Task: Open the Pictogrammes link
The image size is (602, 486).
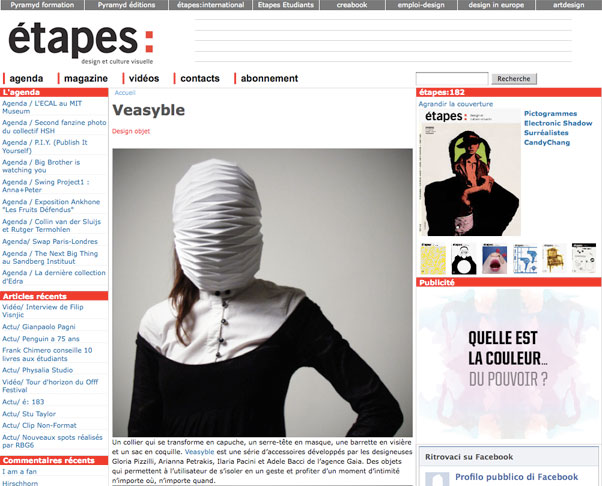Action: (x=551, y=114)
